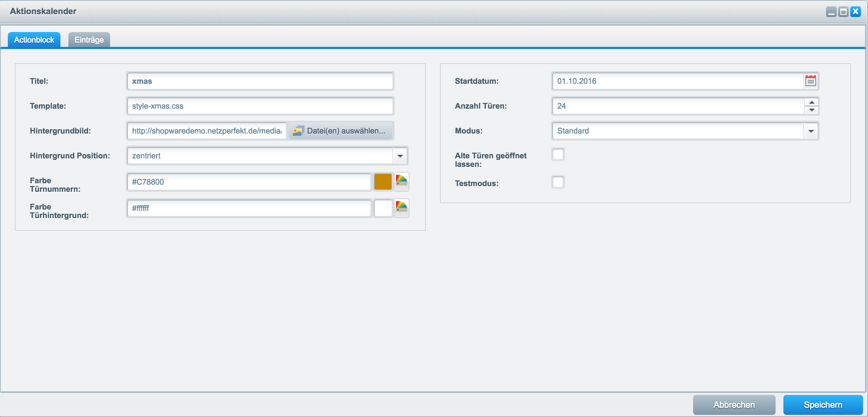Switch to the Einträge tab
Viewport: 868px width, 417px height.
(x=89, y=40)
